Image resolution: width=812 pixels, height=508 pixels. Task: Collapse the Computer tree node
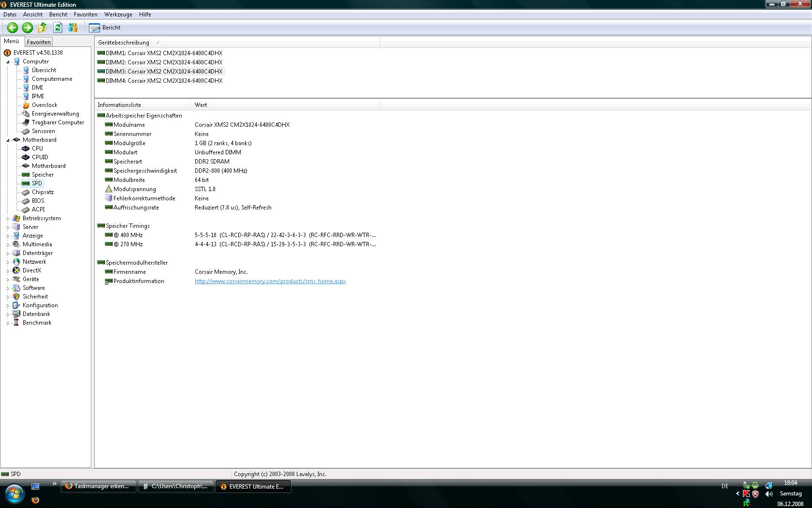coord(8,62)
